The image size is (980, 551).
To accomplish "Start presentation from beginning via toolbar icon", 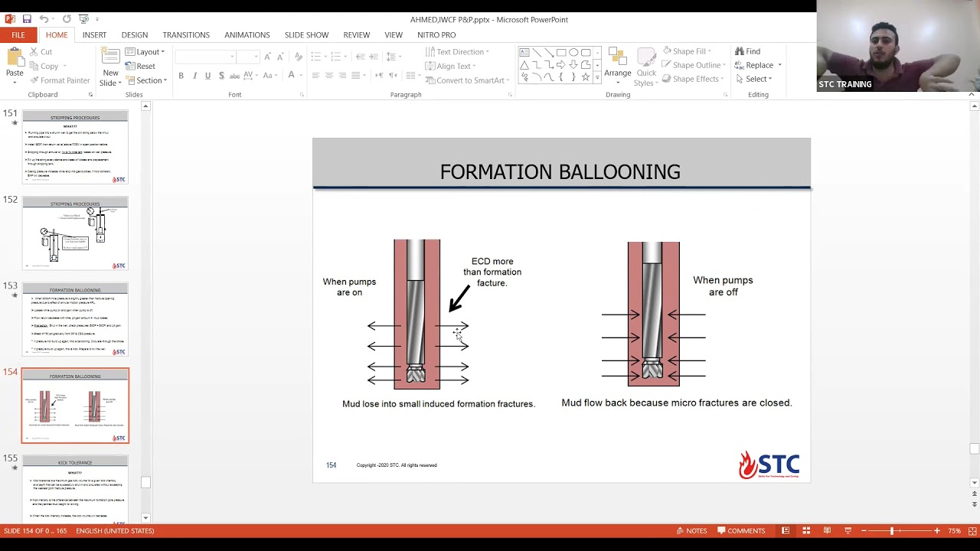I will (83, 19).
